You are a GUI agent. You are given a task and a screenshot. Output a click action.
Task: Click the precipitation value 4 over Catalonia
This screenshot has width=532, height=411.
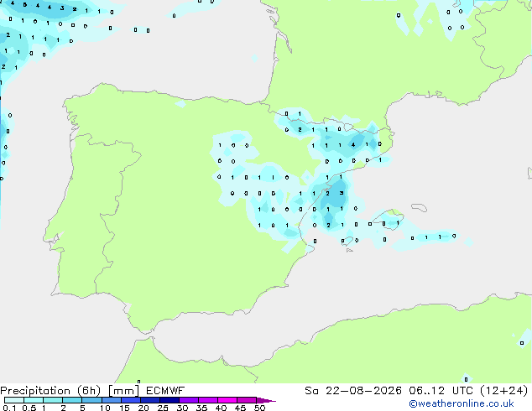[353, 145]
